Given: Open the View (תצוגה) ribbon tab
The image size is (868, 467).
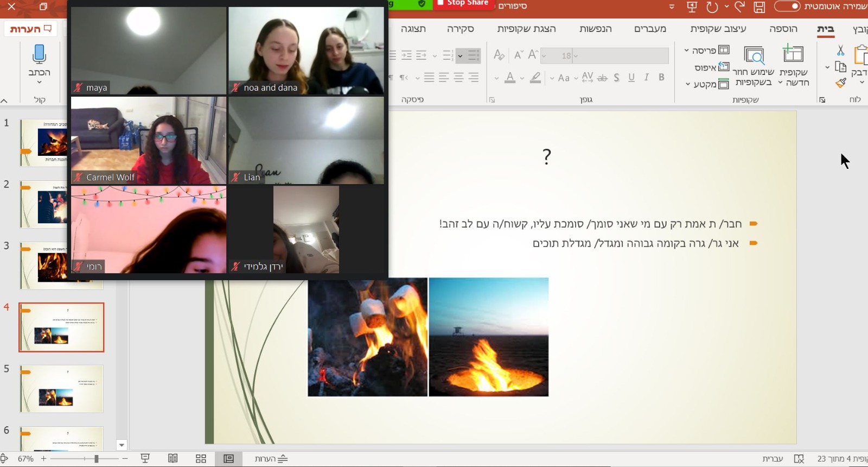Looking at the screenshot, I should (x=413, y=29).
